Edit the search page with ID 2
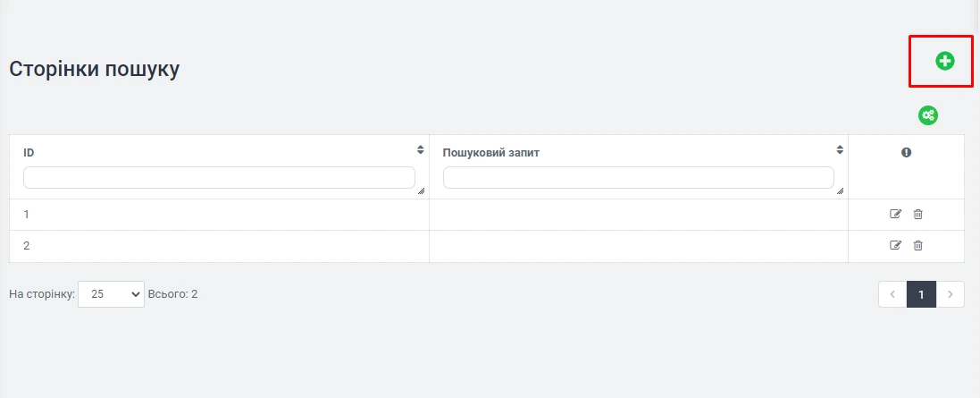 [896, 246]
